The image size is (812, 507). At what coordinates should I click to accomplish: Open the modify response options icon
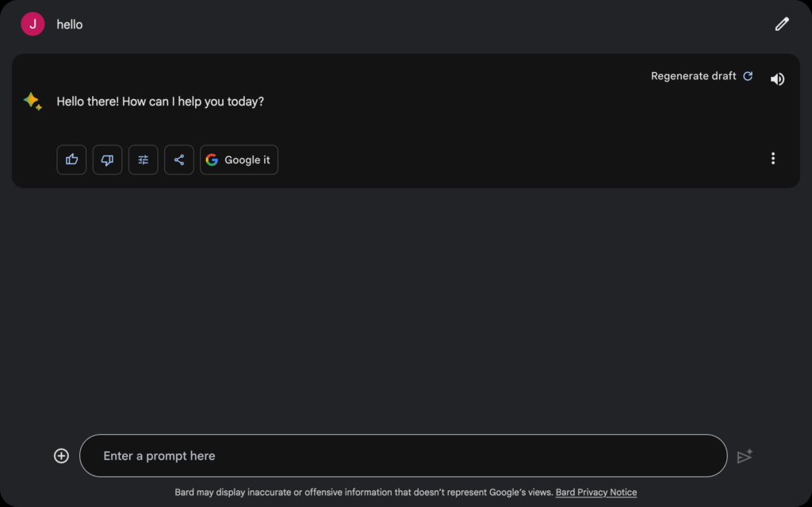pyautogui.click(x=143, y=159)
